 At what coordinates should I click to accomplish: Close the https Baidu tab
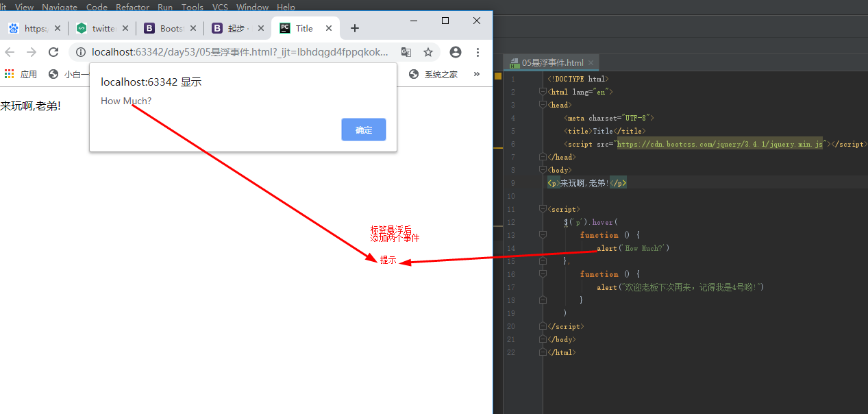[58, 28]
